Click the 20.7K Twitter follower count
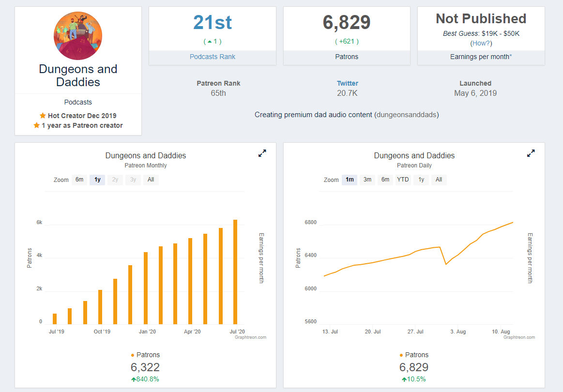This screenshot has height=392, width=563. click(347, 93)
